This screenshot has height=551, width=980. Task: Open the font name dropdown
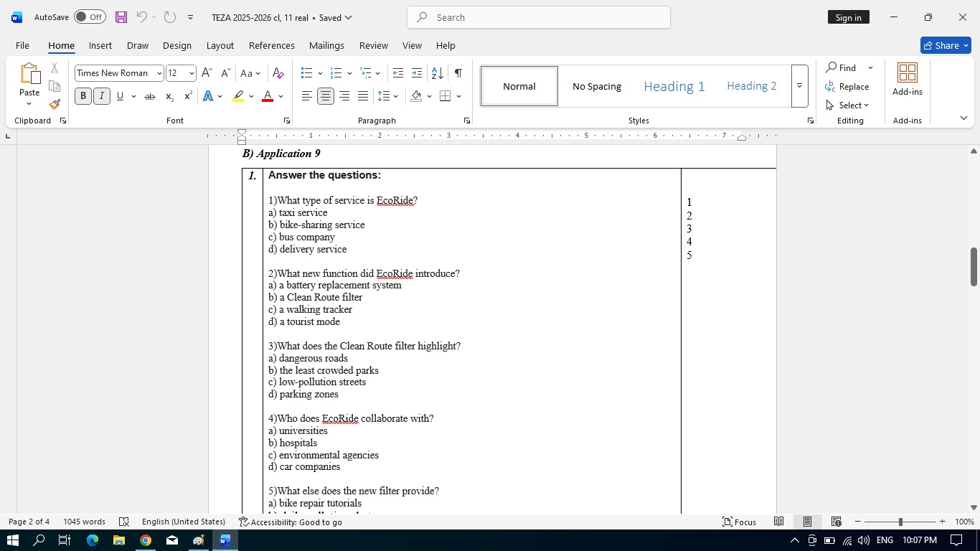click(x=159, y=73)
